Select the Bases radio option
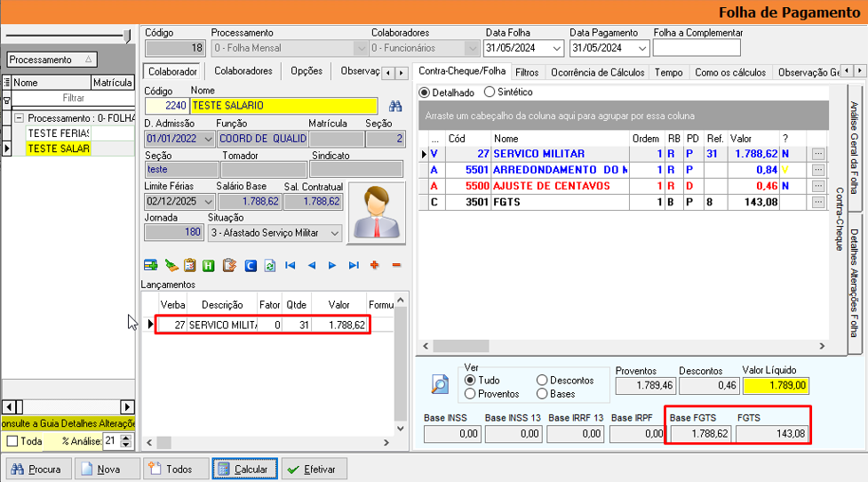This screenshot has width=868, height=482. [x=542, y=394]
